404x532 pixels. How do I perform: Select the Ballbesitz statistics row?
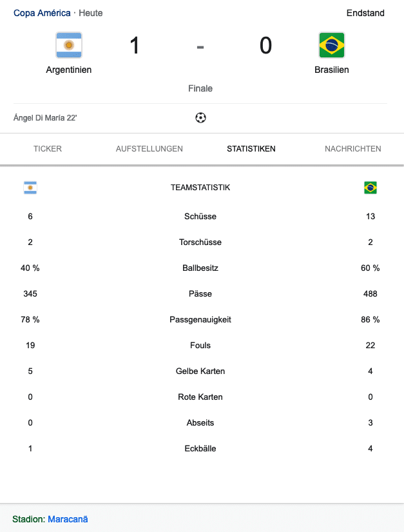pos(200,268)
